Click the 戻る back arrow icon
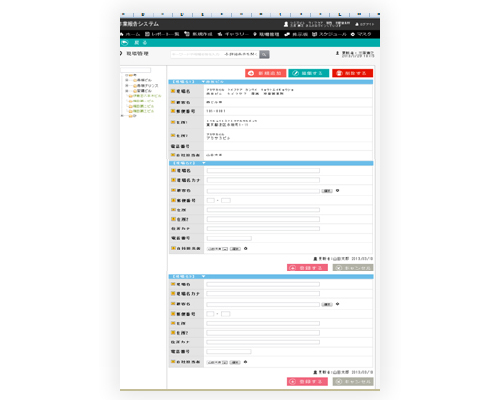This screenshot has height=400, width=500. [x=125, y=43]
